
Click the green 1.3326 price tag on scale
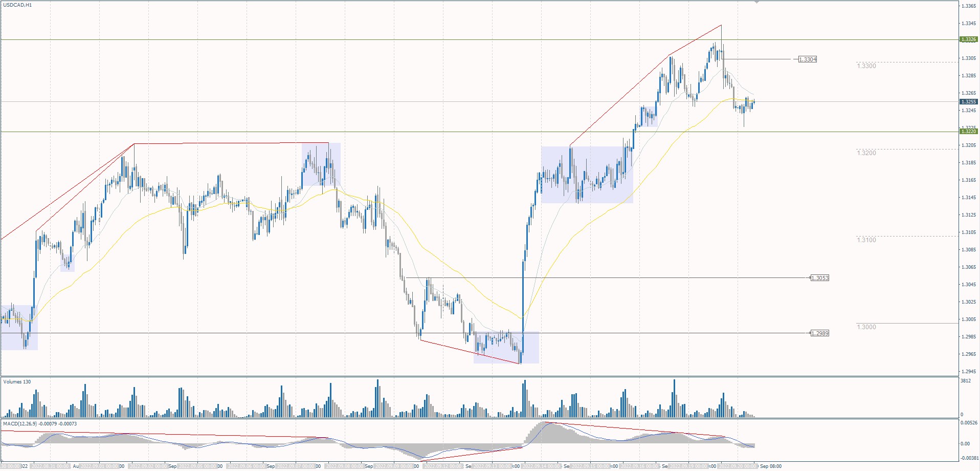pos(969,39)
